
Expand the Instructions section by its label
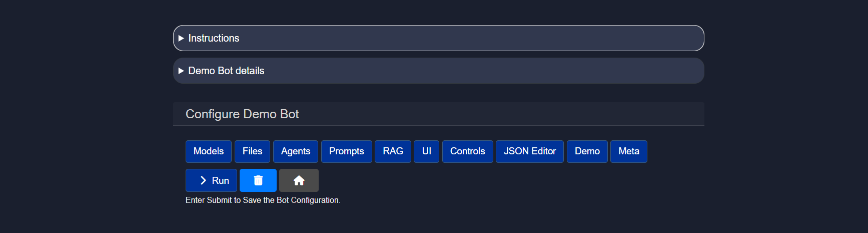click(214, 39)
